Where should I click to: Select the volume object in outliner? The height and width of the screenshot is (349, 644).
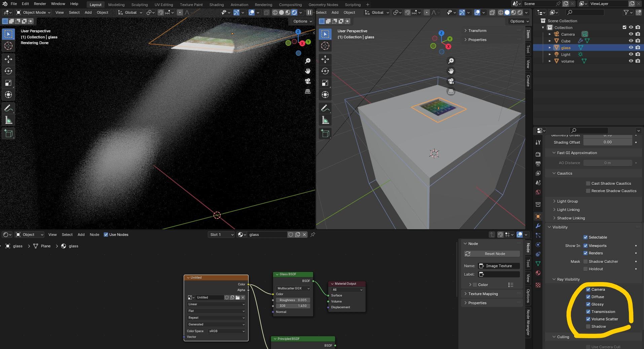coord(567,61)
